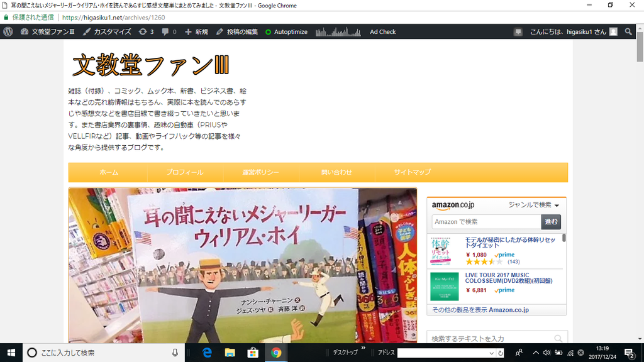Go to the 文教堂ファンⅢ site title

click(151, 65)
